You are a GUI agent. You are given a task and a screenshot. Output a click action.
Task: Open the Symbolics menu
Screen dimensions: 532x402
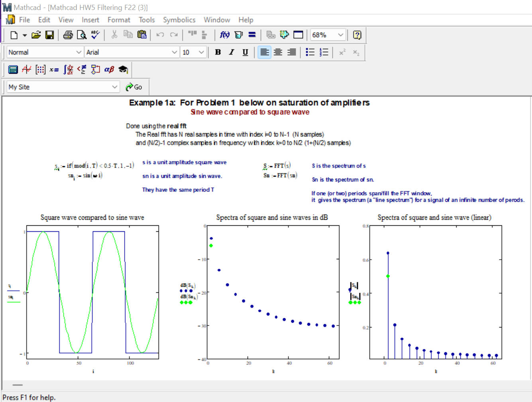coord(179,20)
